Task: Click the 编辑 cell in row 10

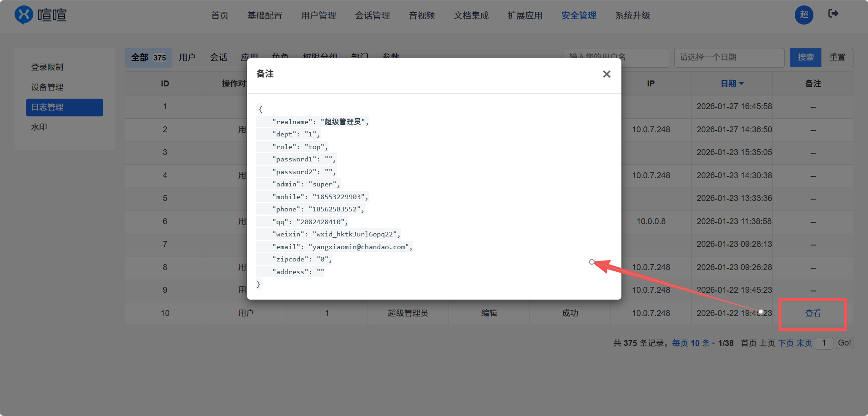Action: click(x=489, y=313)
